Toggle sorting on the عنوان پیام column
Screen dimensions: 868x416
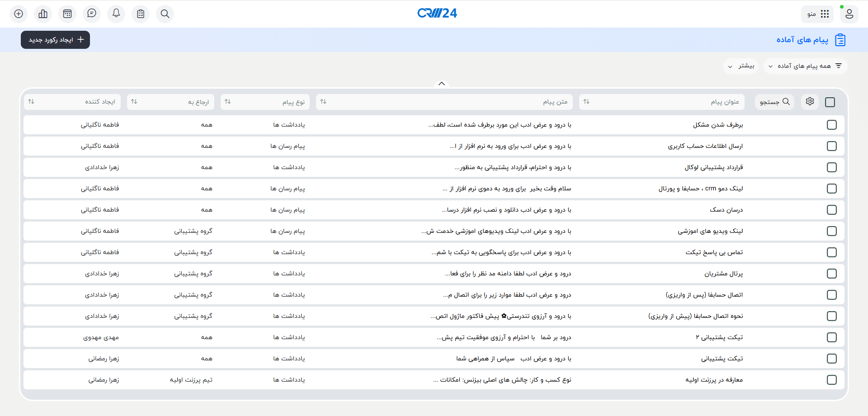click(x=586, y=102)
